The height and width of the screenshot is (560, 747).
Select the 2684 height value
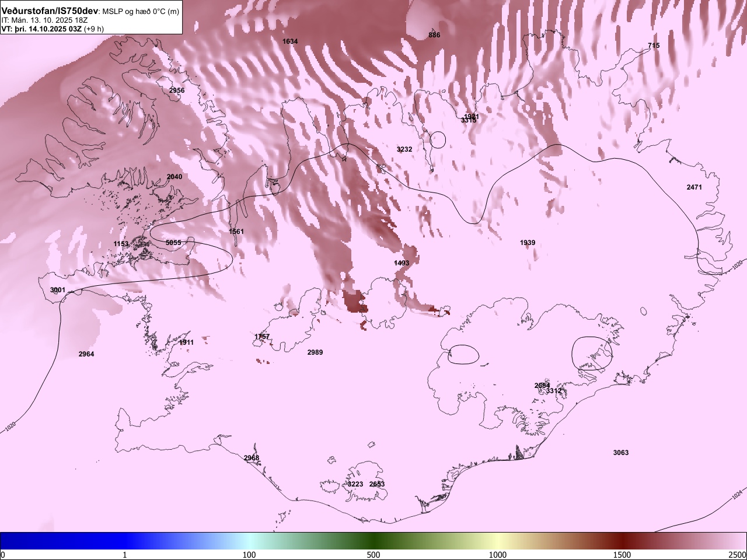point(542,386)
